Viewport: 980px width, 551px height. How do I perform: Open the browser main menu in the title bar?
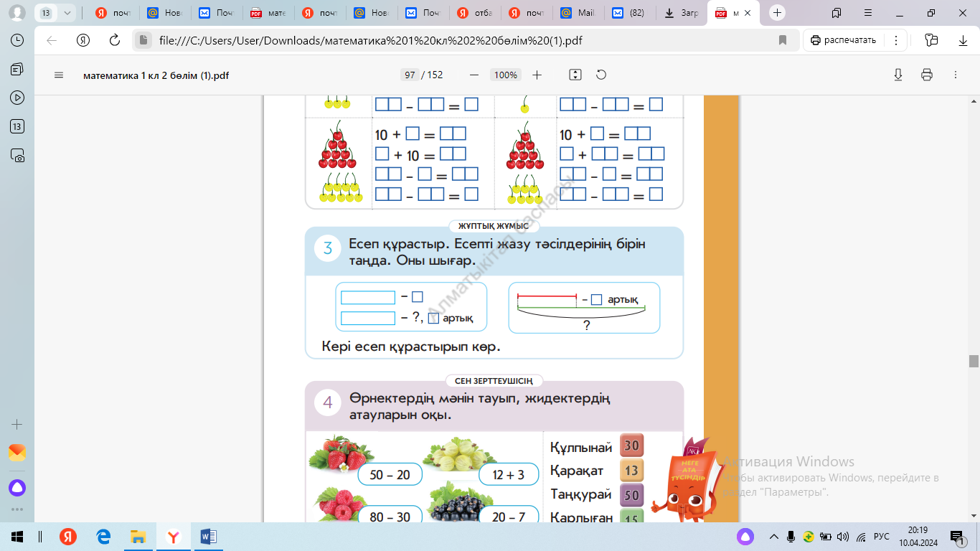pos(868,13)
